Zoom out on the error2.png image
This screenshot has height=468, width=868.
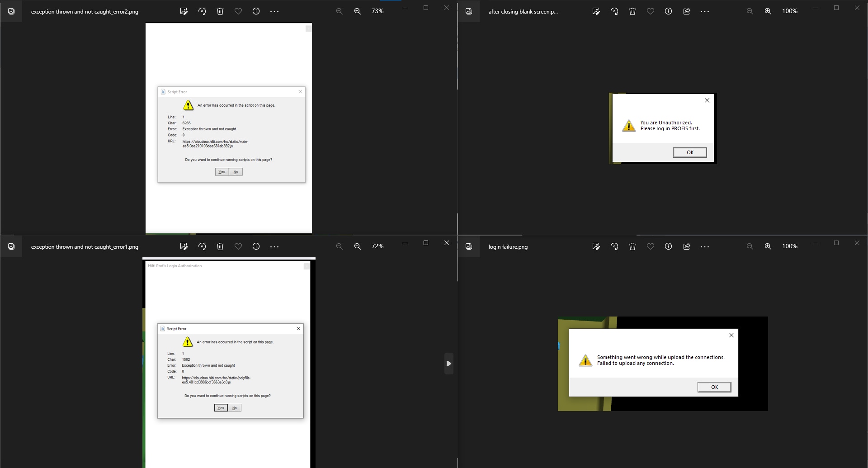[x=339, y=11]
